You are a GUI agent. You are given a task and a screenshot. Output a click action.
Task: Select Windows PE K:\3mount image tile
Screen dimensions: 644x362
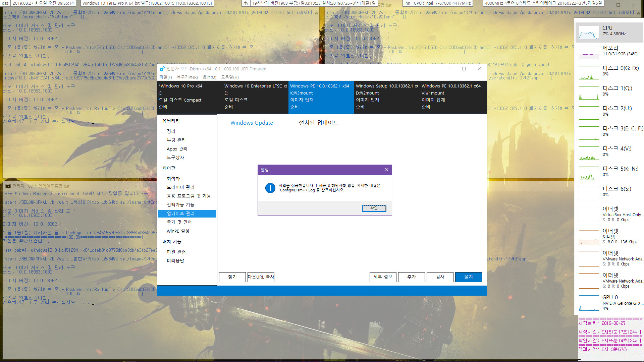pos(321,97)
